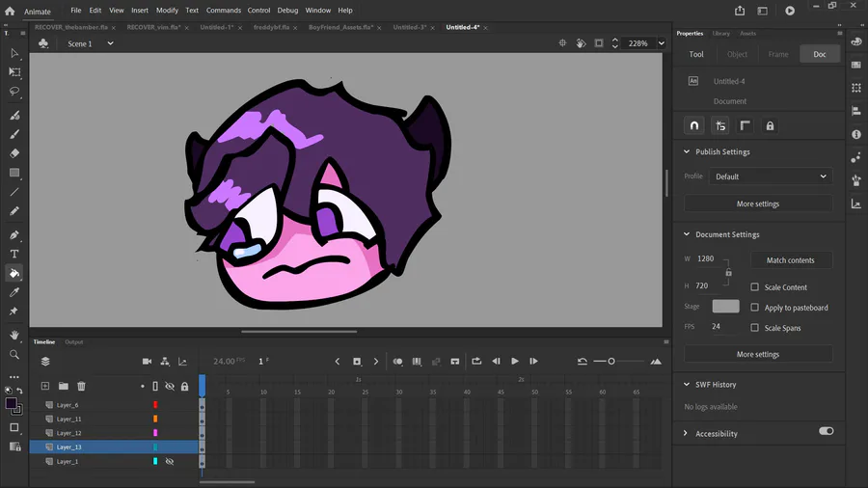Click the Layer_6 red outline swatch
This screenshot has width=868, height=488.
tap(155, 405)
